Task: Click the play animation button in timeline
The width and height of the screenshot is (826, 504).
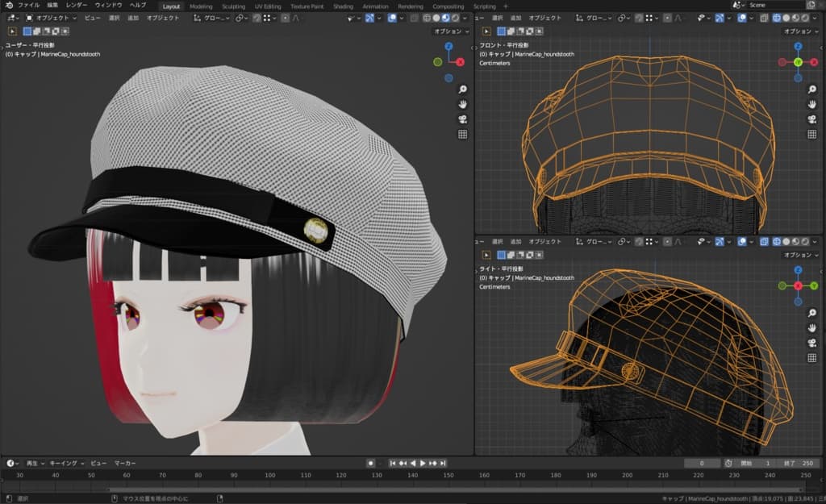Action: click(422, 464)
